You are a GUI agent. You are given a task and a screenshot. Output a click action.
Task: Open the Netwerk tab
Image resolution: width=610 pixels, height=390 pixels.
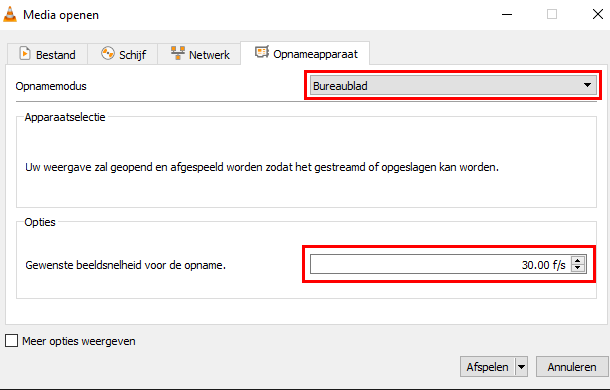pos(199,54)
